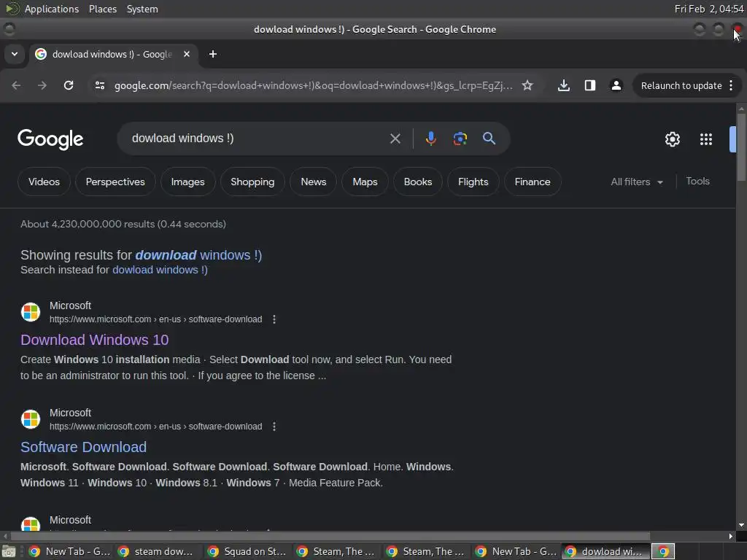Open the Google apps grid

(706, 139)
